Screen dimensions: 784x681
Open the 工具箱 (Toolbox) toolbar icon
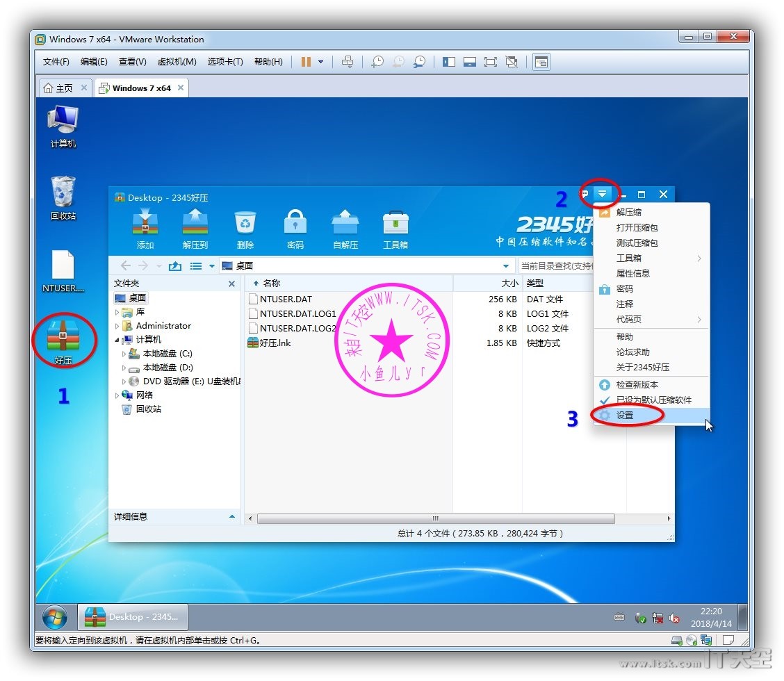click(395, 224)
